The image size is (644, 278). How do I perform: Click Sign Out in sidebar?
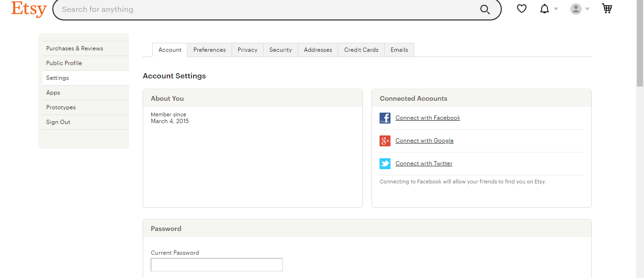(86, 122)
